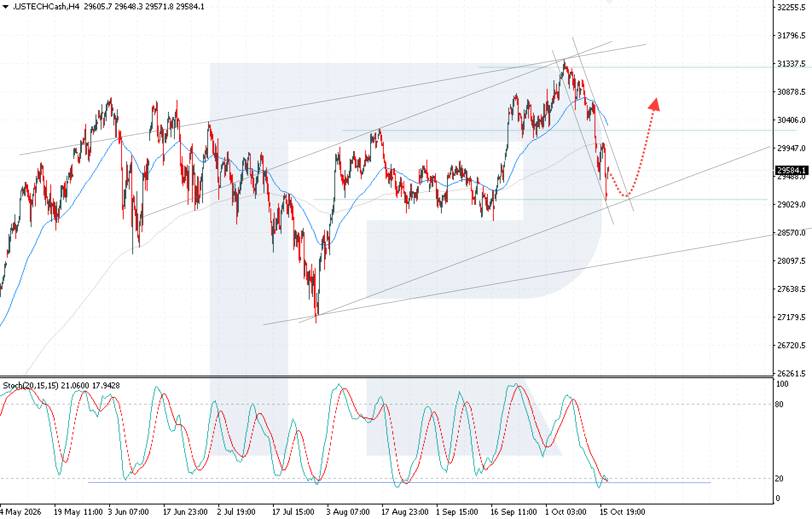Click the 17 Jul 15:00 time label
The height and width of the screenshot is (519, 812).
pyautogui.click(x=293, y=512)
